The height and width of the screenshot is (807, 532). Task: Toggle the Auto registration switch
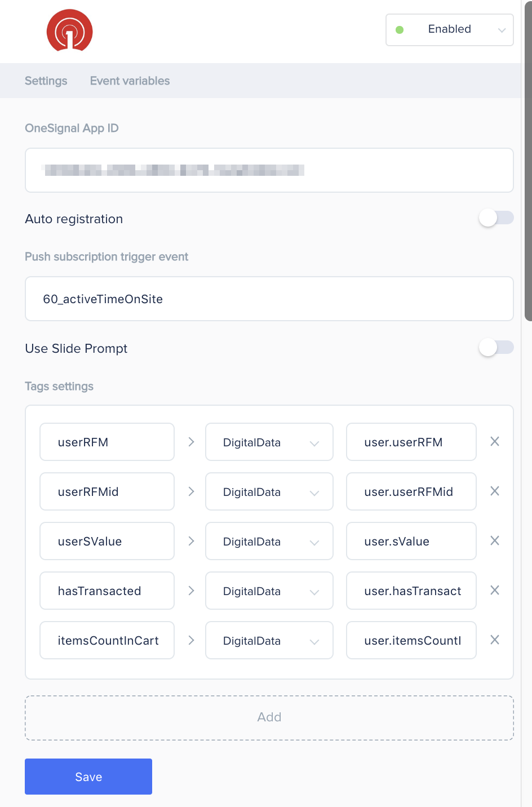coord(496,218)
